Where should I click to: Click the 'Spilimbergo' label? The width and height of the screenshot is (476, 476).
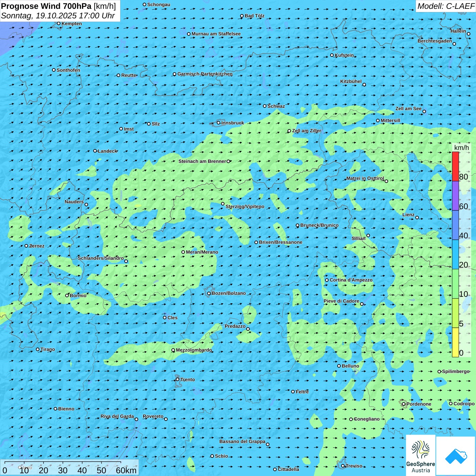pos(456,371)
